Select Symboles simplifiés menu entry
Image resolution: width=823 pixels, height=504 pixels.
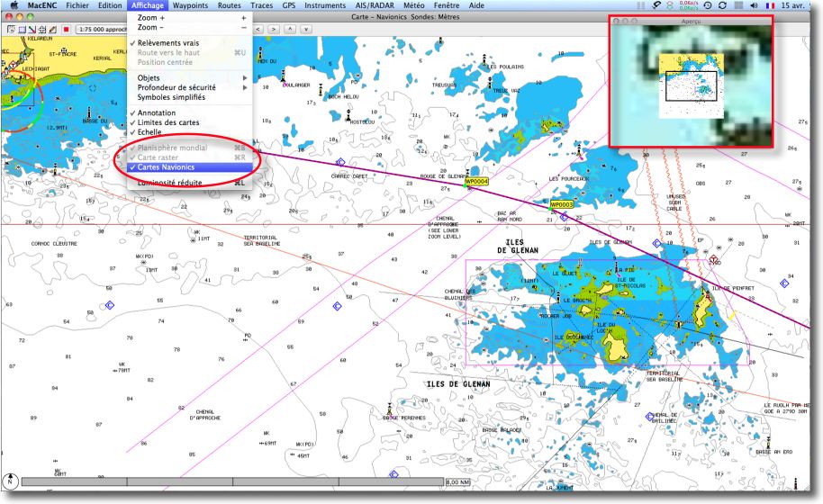pos(189,97)
